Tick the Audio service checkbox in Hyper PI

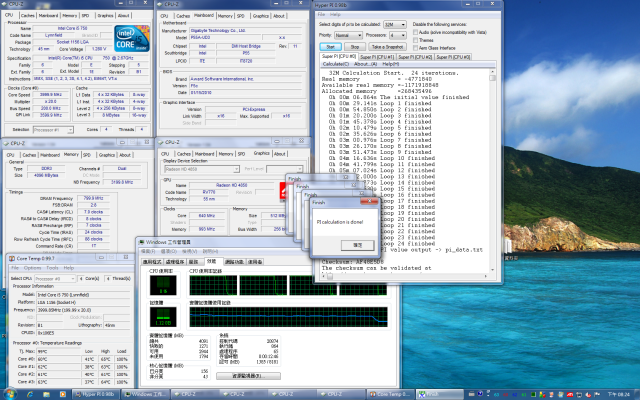(415, 32)
